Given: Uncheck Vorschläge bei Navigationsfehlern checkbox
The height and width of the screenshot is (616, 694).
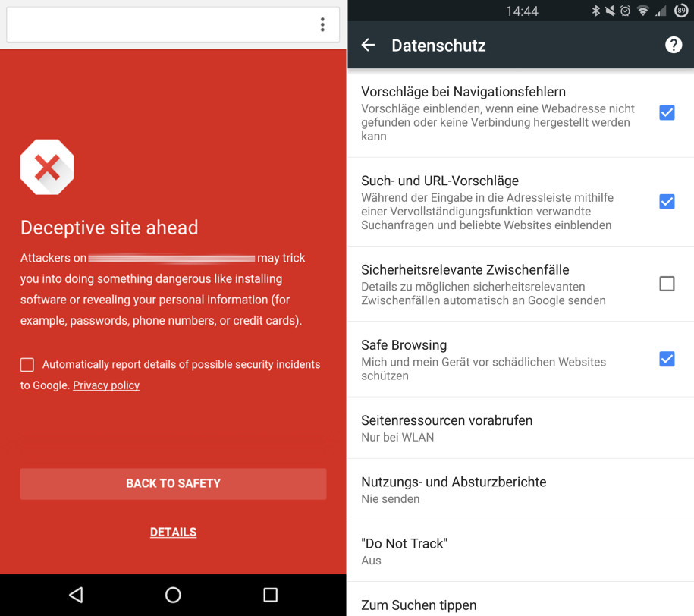Looking at the screenshot, I should pos(667,112).
